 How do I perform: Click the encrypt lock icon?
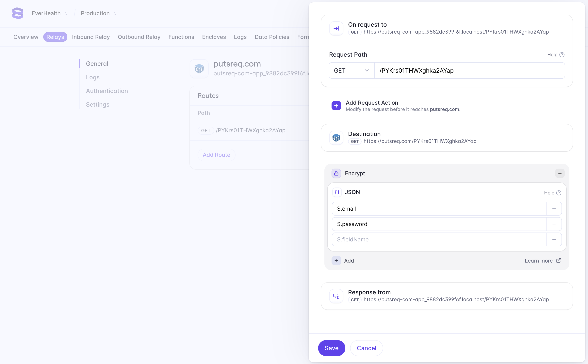[336, 173]
